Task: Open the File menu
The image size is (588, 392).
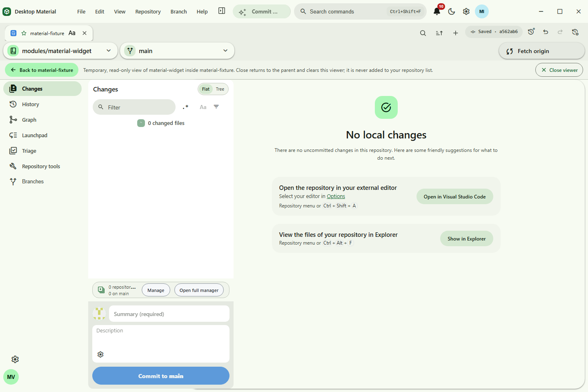Action: [81, 11]
